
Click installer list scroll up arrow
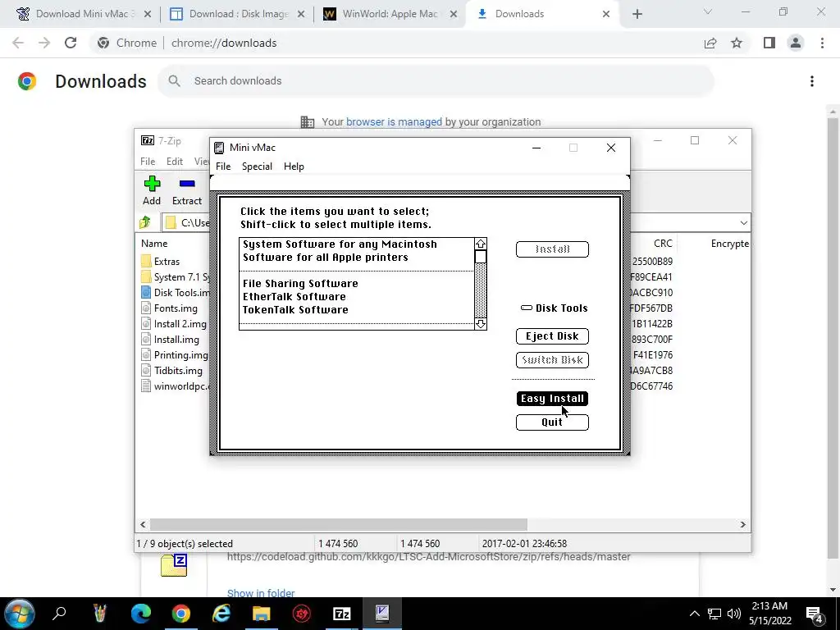click(x=481, y=244)
